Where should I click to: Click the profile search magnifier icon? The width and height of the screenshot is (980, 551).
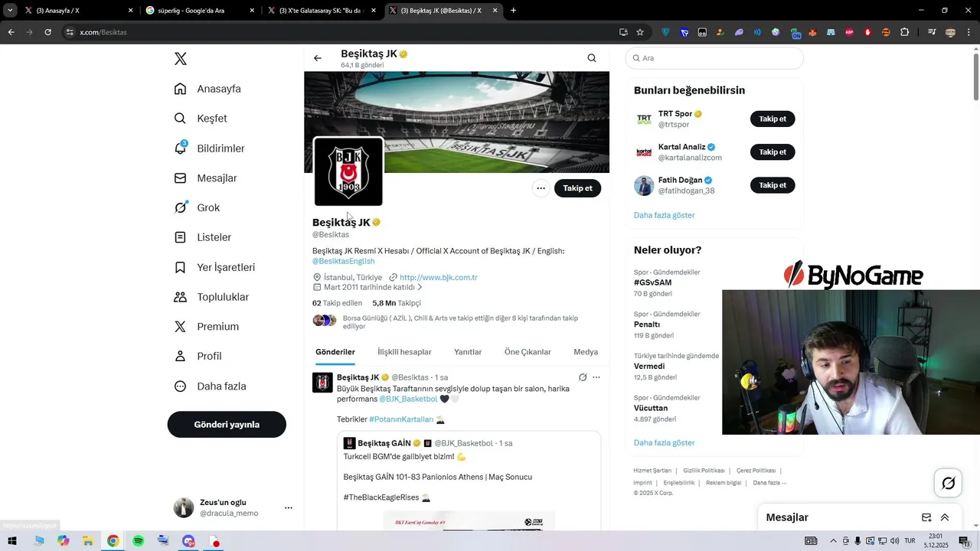[592, 58]
